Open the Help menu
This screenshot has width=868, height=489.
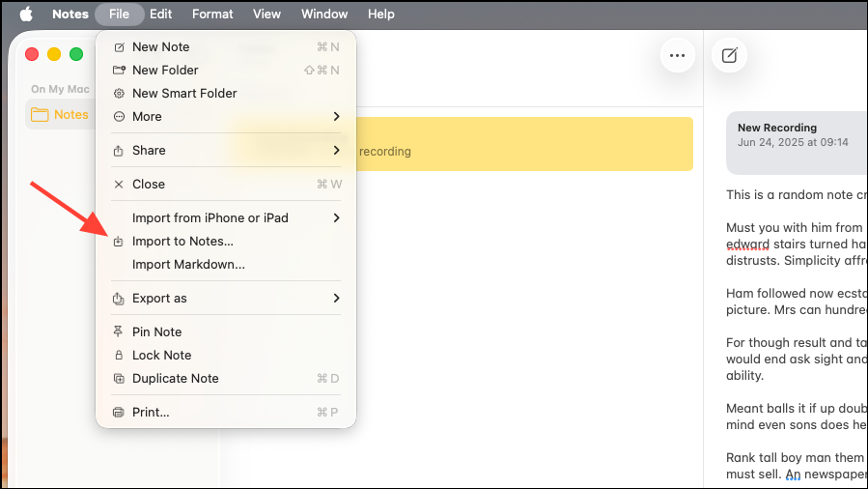pos(380,14)
